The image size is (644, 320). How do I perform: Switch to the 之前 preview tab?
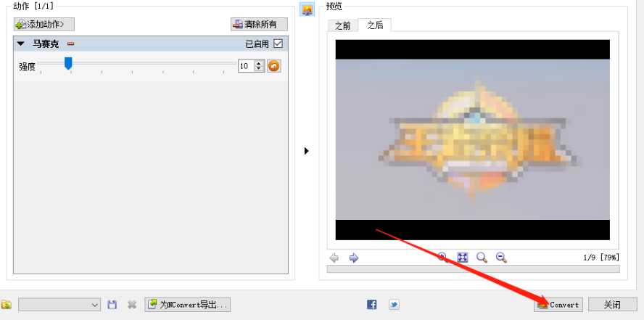[342, 25]
